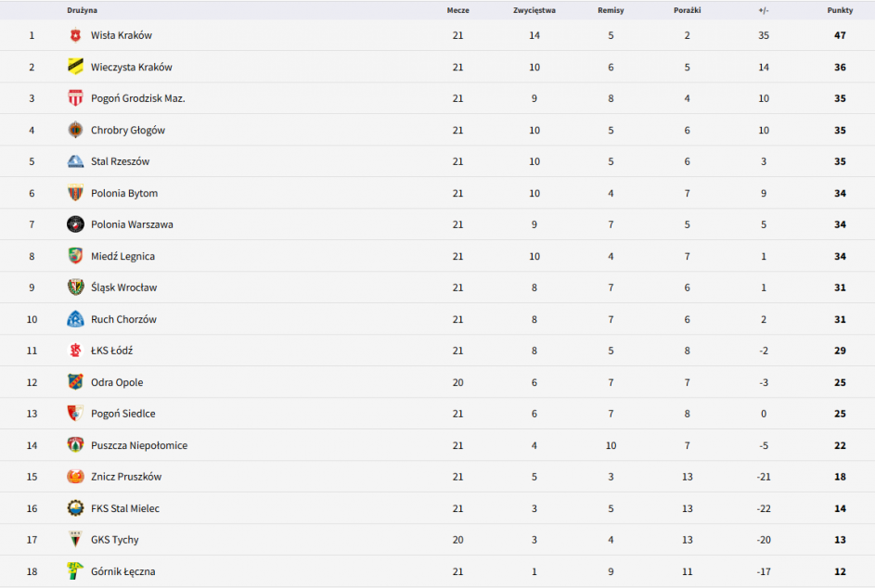The image size is (875, 588).
Task: Click the Stal Rzeszów logo icon
Action: coord(75,161)
